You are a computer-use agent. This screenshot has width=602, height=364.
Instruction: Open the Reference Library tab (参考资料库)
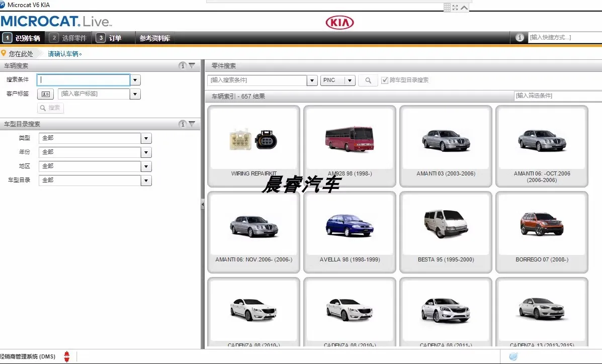155,38
